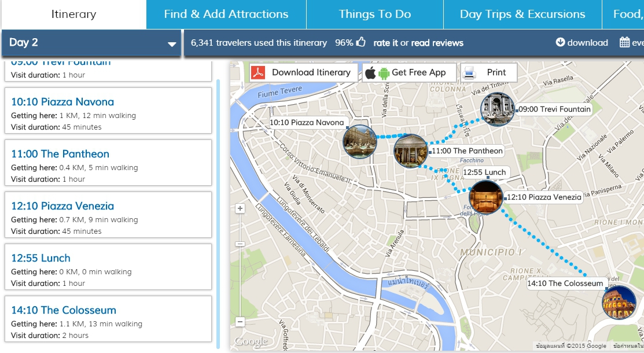Screen dimensions: 644x353
Task: Select the Trevi Fountain photo marker on map
Action: (498, 109)
